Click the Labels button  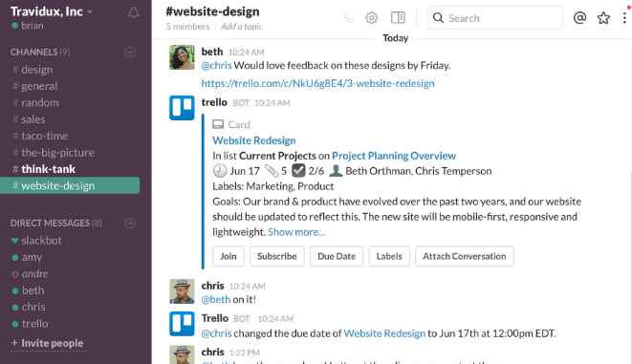click(389, 256)
